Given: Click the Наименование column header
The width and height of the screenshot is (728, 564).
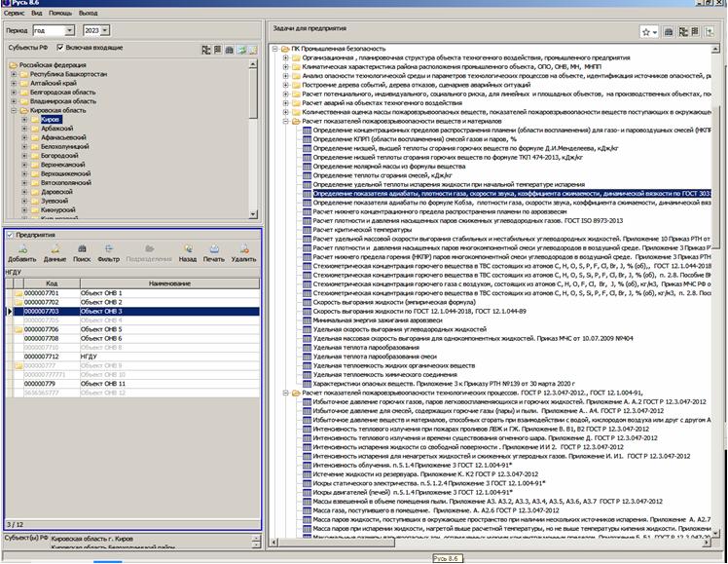Looking at the screenshot, I should 169,283.
